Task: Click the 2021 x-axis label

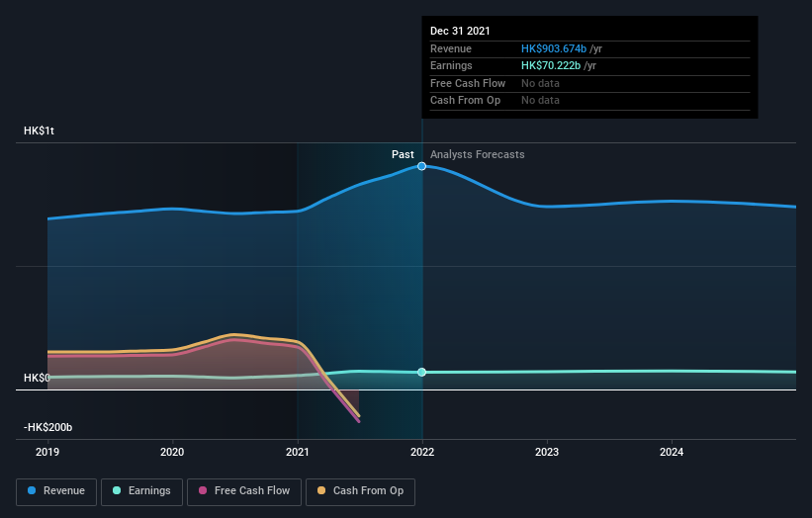Action: (298, 452)
